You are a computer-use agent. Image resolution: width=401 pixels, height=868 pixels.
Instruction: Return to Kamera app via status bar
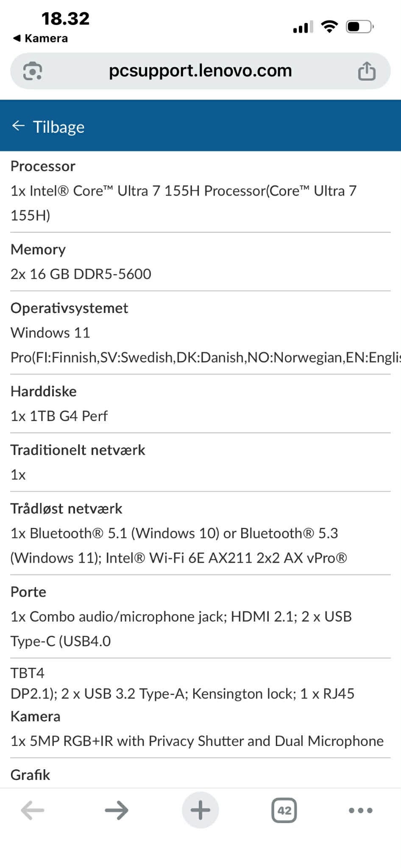41,38
